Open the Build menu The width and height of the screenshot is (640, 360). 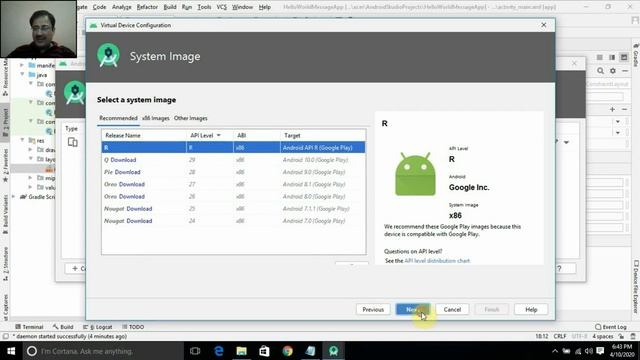170,7
